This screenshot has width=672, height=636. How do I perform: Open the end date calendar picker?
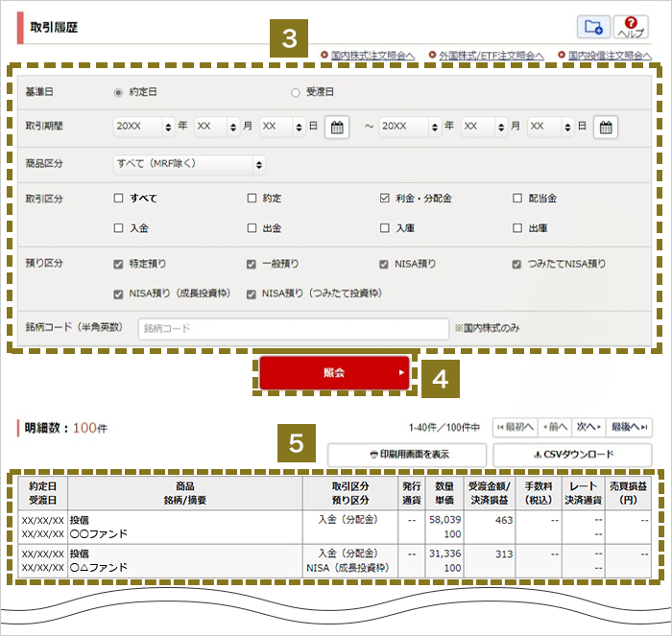click(x=605, y=127)
